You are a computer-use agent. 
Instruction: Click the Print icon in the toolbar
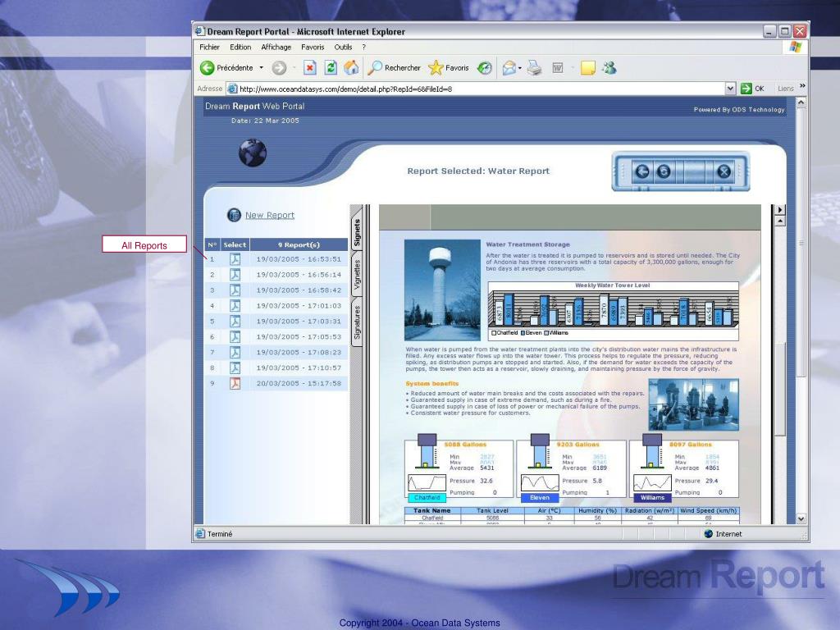pos(534,68)
